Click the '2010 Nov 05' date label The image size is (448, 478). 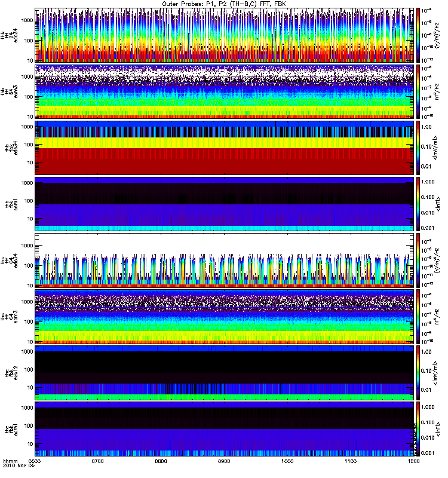tap(19, 466)
